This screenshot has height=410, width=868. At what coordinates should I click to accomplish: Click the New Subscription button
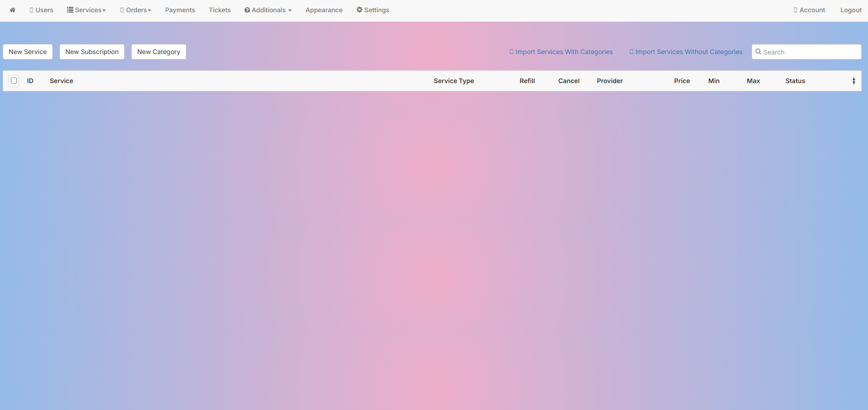(92, 52)
